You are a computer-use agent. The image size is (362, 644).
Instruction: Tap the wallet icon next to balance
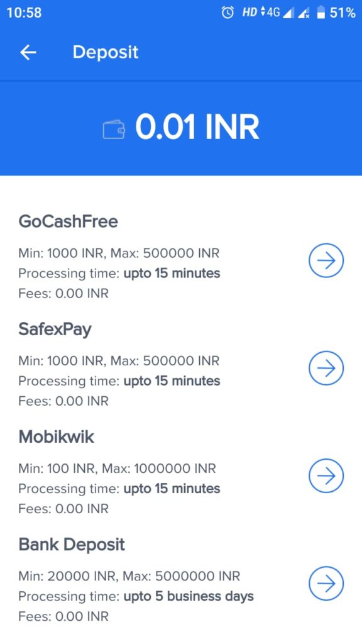[x=113, y=128]
